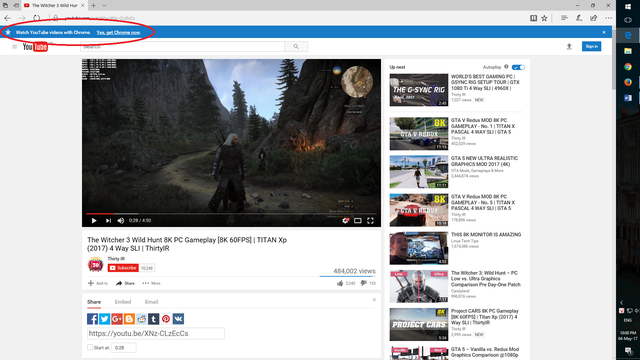This screenshot has width=640, height=360.
Task: Mute the video with speaker icon
Action: click(x=121, y=220)
